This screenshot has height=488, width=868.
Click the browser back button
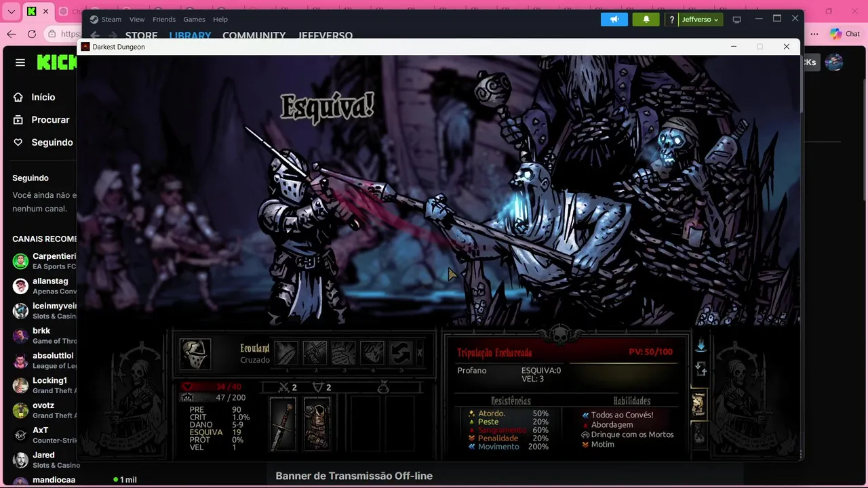tap(12, 34)
